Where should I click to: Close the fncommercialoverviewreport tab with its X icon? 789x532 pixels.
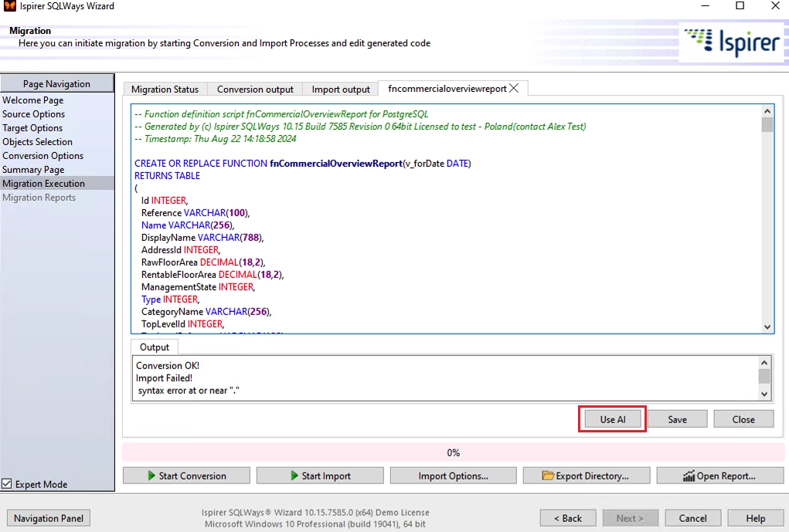click(x=514, y=88)
